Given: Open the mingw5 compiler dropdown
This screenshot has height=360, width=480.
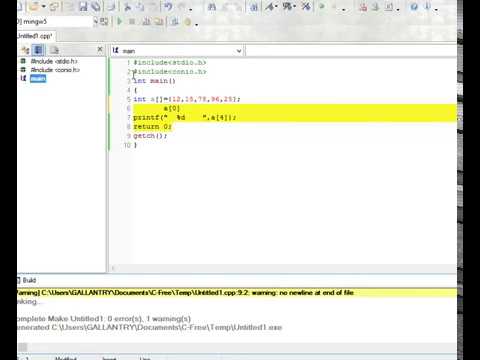Looking at the screenshot, I should 96,21.
